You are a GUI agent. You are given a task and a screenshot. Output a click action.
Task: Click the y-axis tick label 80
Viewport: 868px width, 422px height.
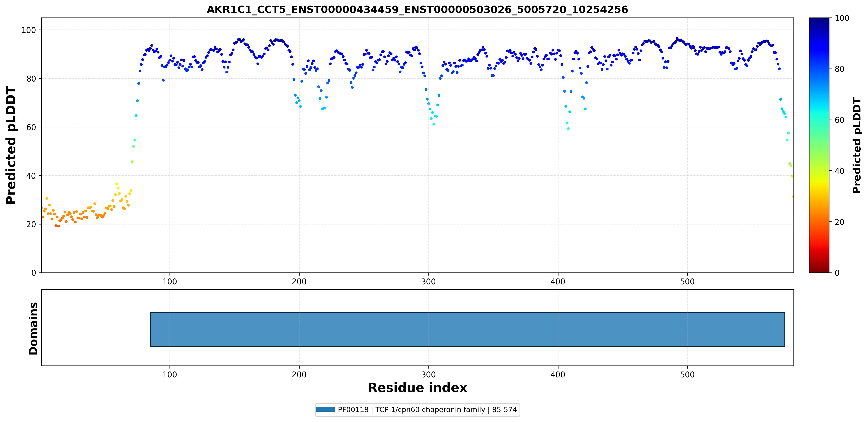point(31,79)
